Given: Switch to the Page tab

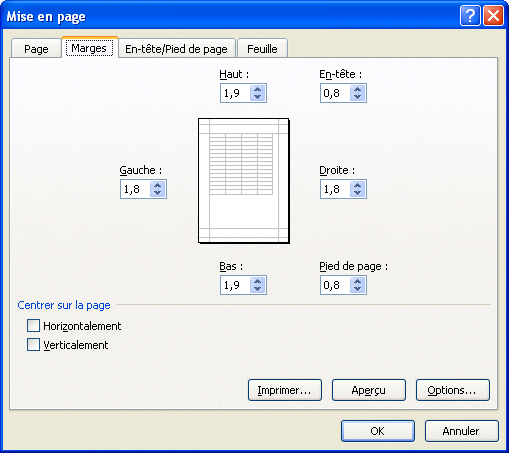Looking at the screenshot, I should (36, 49).
